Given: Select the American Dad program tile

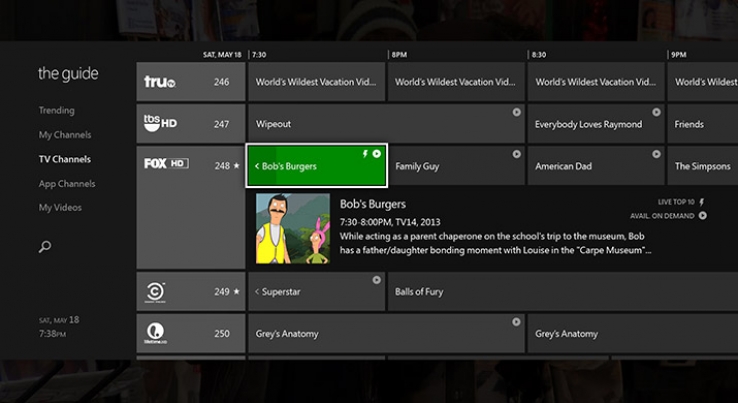Looking at the screenshot, I should pyautogui.click(x=596, y=166).
